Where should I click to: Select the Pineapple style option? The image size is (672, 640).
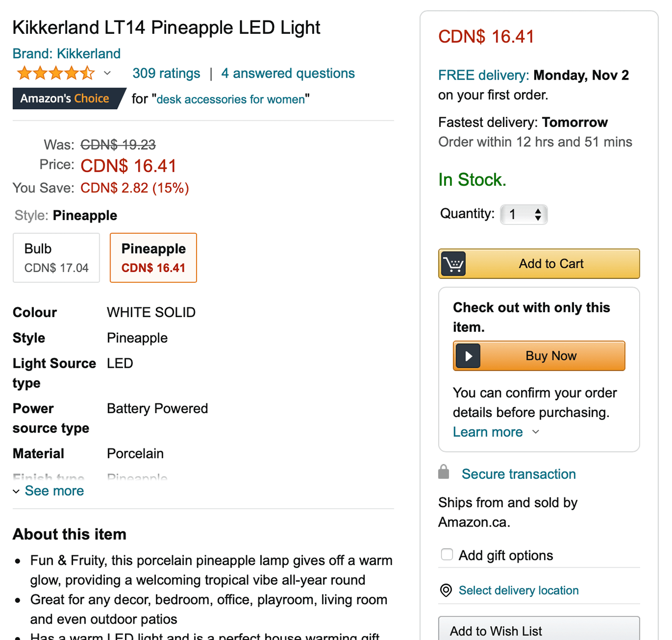click(x=153, y=258)
